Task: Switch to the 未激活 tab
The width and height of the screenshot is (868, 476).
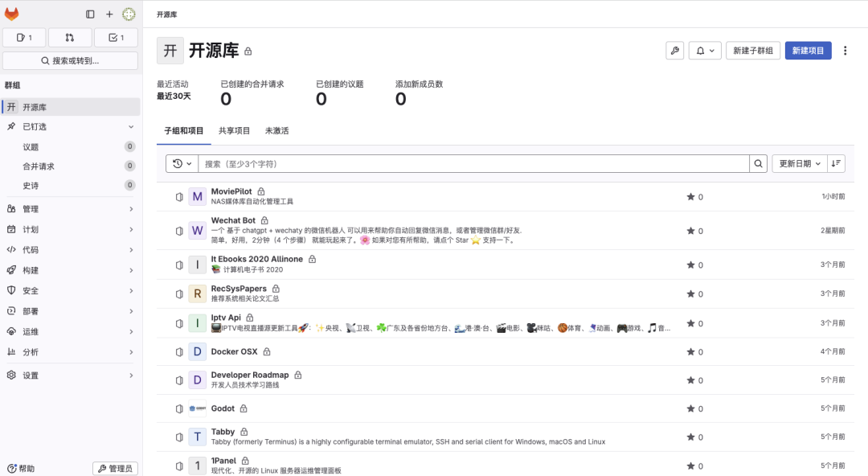Action: pos(276,131)
